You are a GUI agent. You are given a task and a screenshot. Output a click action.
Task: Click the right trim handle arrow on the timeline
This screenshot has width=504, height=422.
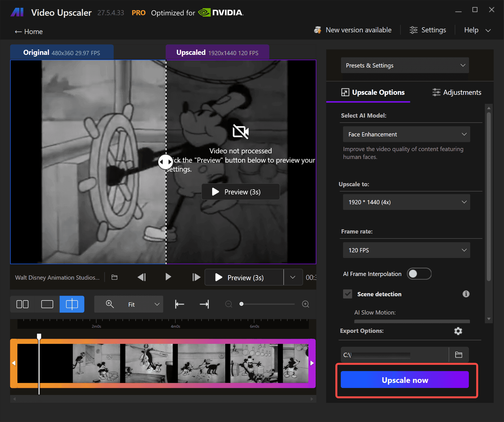point(312,363)
